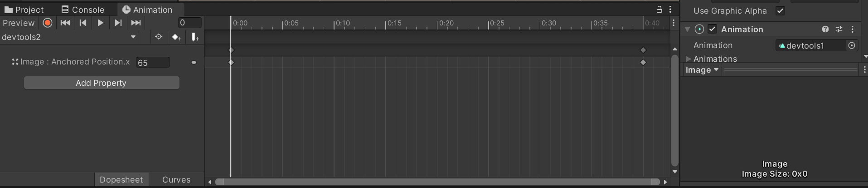The height and width of the screenshot is (188, 868).
Task: Play the animation clip
Action: (101, 23)
